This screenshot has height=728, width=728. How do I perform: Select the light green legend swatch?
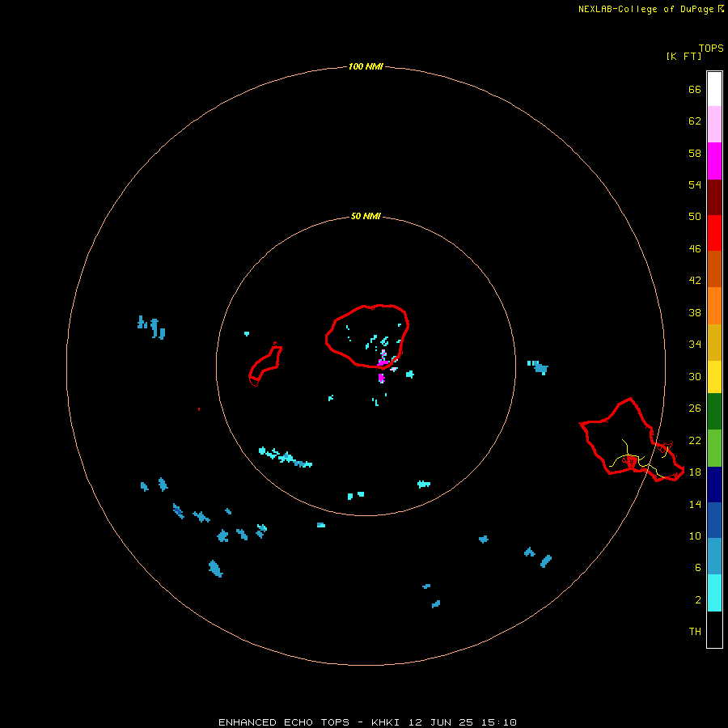pos(714,448)
